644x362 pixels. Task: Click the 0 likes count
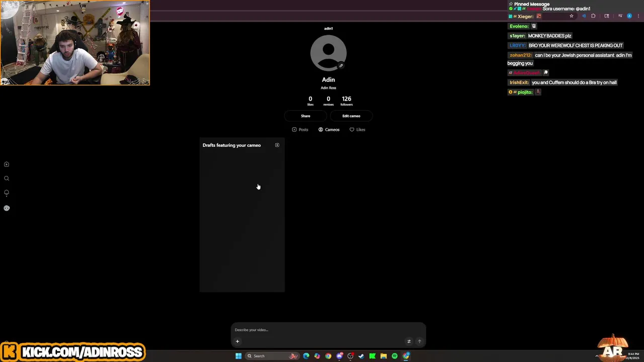(310, 101)
